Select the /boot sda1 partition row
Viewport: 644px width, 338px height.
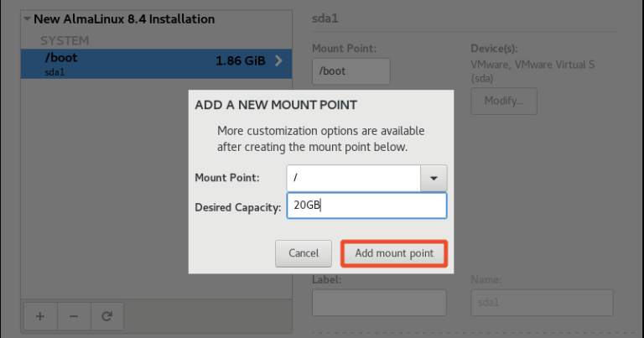[157, 64]
